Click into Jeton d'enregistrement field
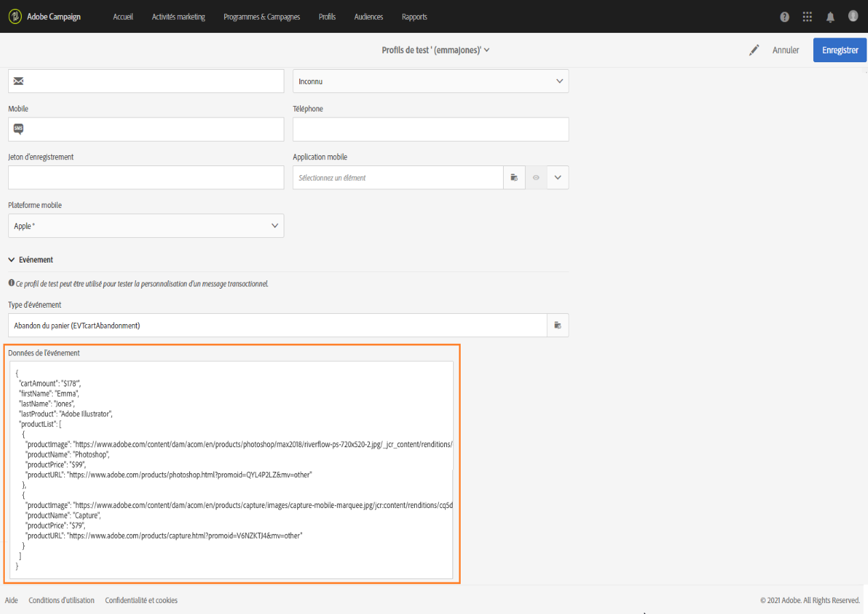868x614 pixels. [146, 178]
